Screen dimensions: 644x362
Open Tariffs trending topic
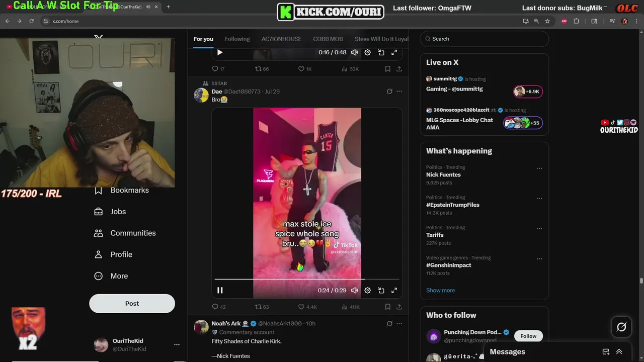[435, 235]
